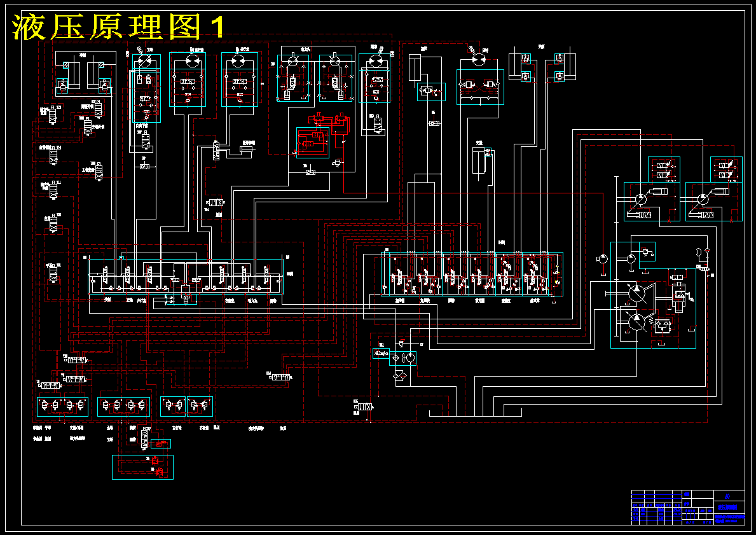Select the counterbalance valve cyan box under top-right motor
Viewport: 756px width, 535px height.
point(480,87)
